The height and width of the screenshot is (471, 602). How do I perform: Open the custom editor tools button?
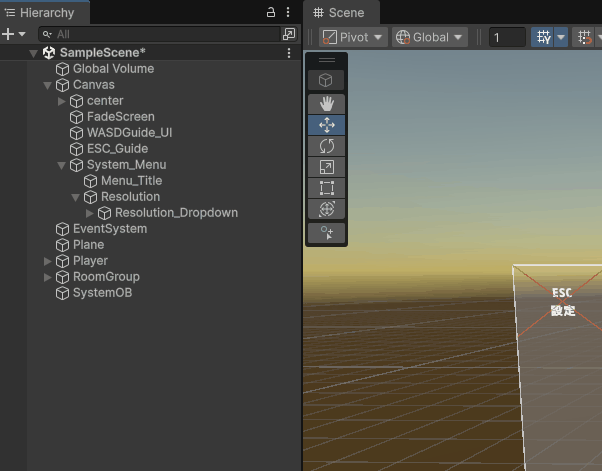coord(326,233)
